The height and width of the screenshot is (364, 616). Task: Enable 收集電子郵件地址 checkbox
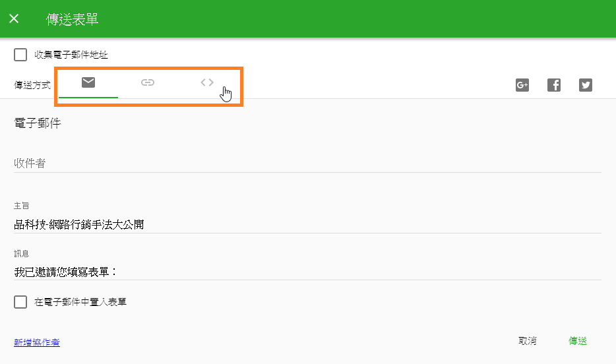20,55
